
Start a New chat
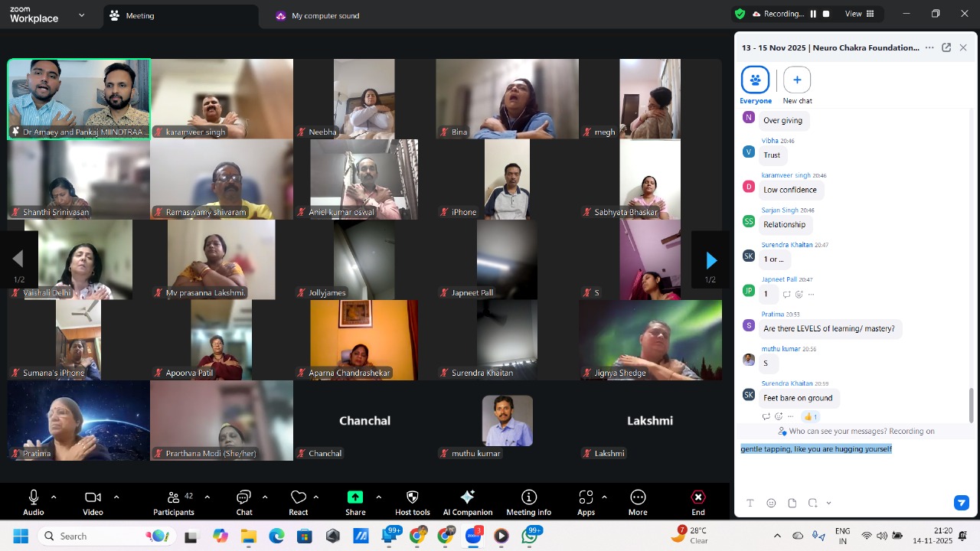[797, 80]
